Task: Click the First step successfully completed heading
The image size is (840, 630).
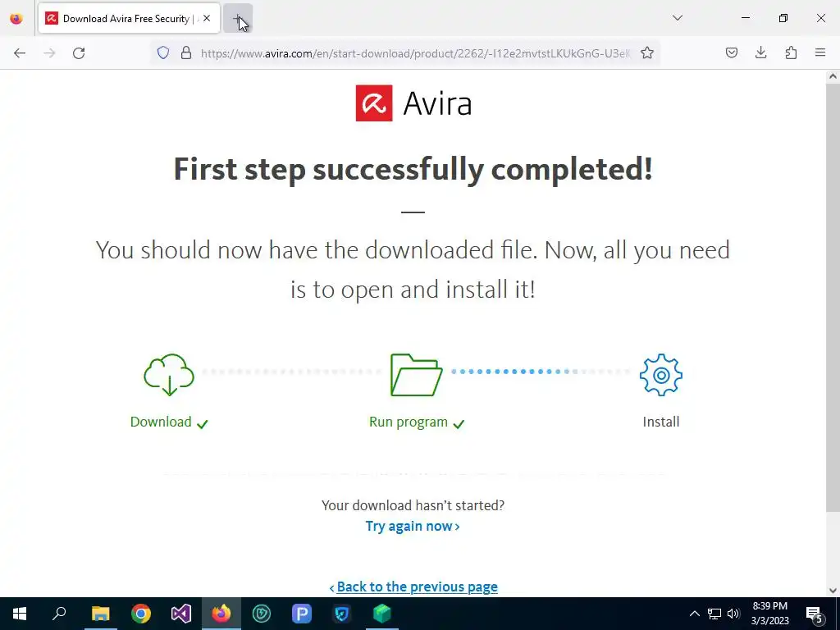Action: point(413,169)
